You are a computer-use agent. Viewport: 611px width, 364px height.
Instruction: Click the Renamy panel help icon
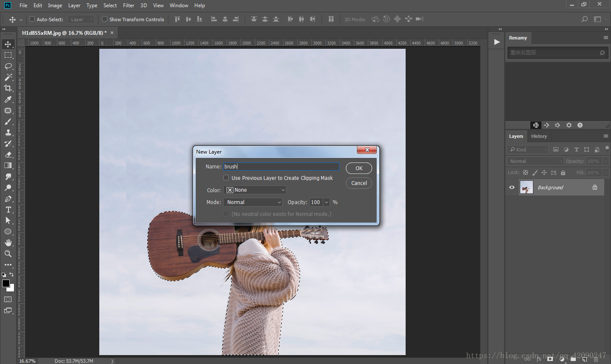click(x=580, y=125)
